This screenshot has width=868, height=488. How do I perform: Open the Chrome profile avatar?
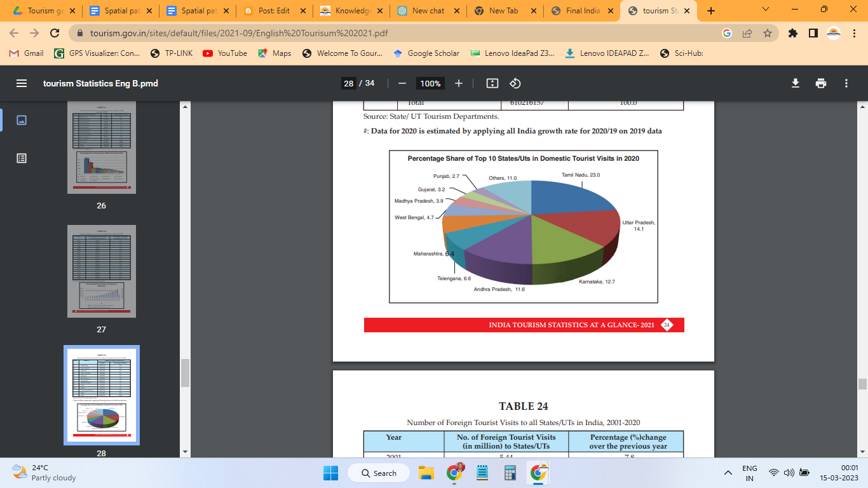pyautogui.click(x=833, y=33)
